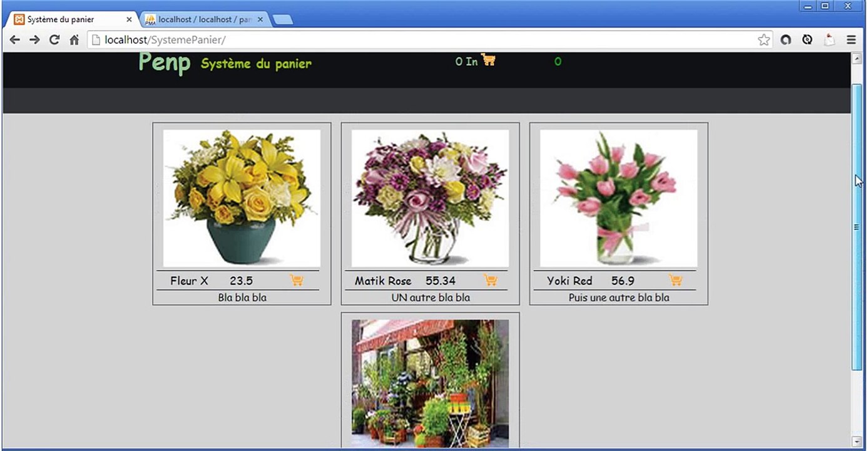Click the extension icon beside the Chrome menu

[829, 40]
